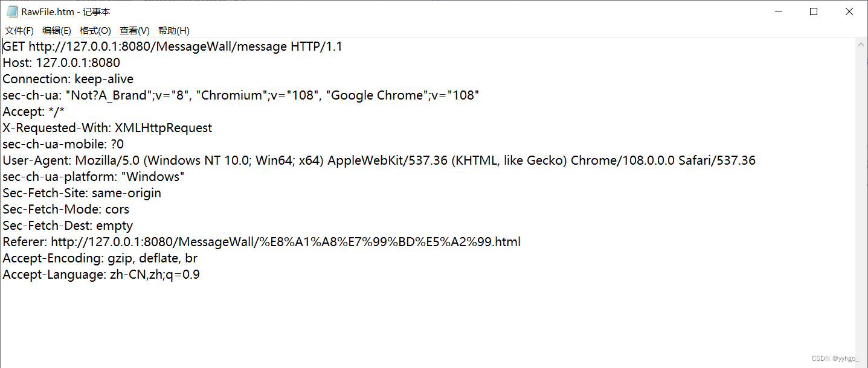This screenshot has height=368, width=868.
Task: Minimize the Notepad window
Action: [779, 11]
